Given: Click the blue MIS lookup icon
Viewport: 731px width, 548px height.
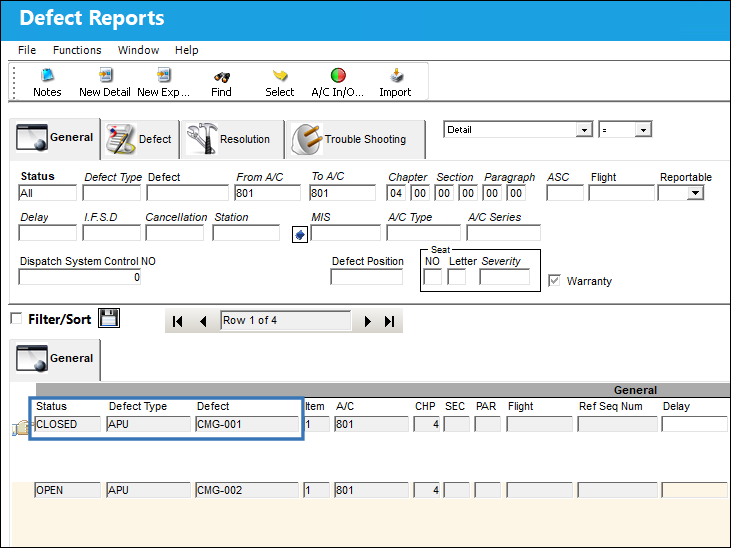Looking at the screenshot, I should coord(300,235).
